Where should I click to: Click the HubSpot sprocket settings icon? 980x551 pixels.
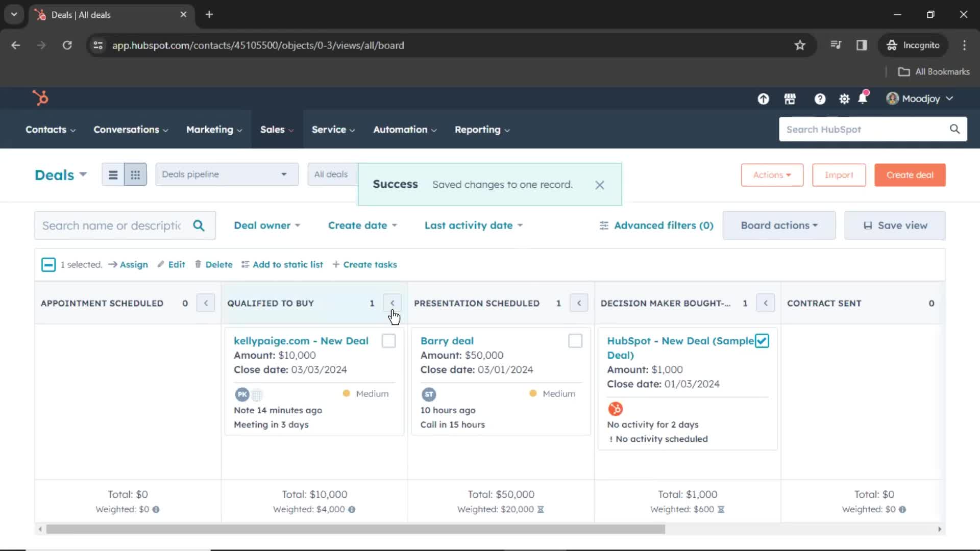845,98
